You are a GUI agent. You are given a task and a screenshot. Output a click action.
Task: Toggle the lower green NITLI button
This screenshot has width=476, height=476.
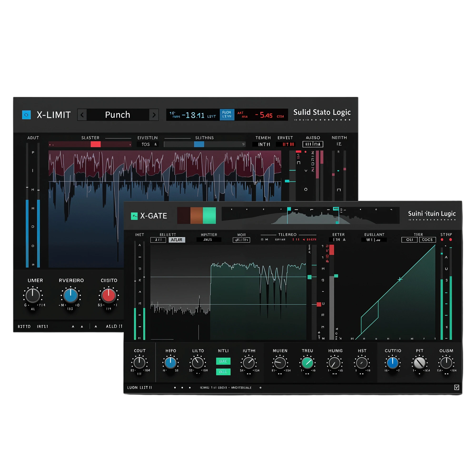223,372
